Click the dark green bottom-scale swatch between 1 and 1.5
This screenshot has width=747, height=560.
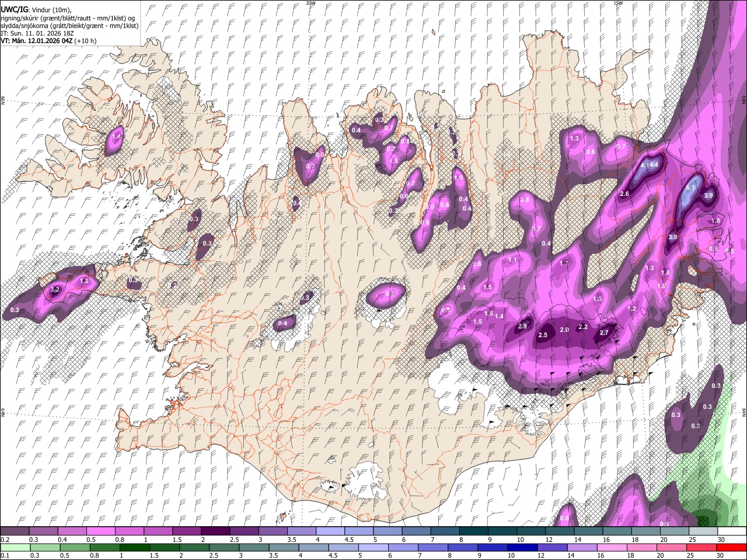(x=134, y=547)
